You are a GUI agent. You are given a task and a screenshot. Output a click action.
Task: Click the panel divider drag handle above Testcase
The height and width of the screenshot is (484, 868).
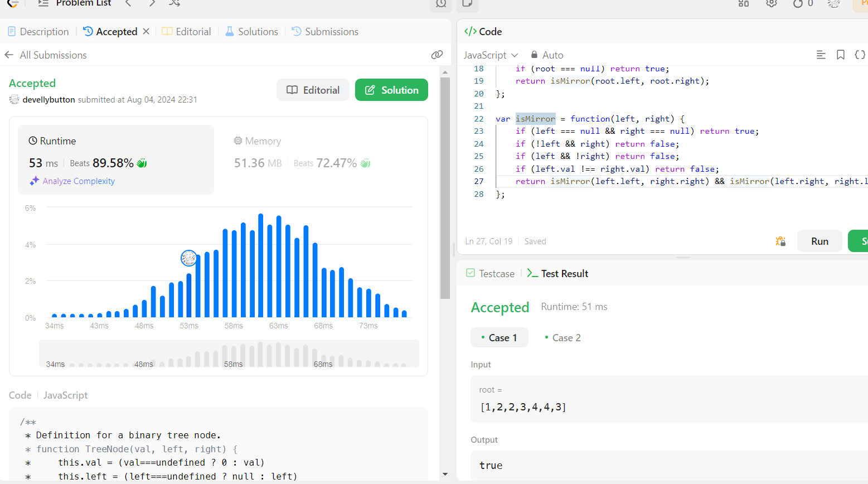pyautogui.click(x=683, y=258)
